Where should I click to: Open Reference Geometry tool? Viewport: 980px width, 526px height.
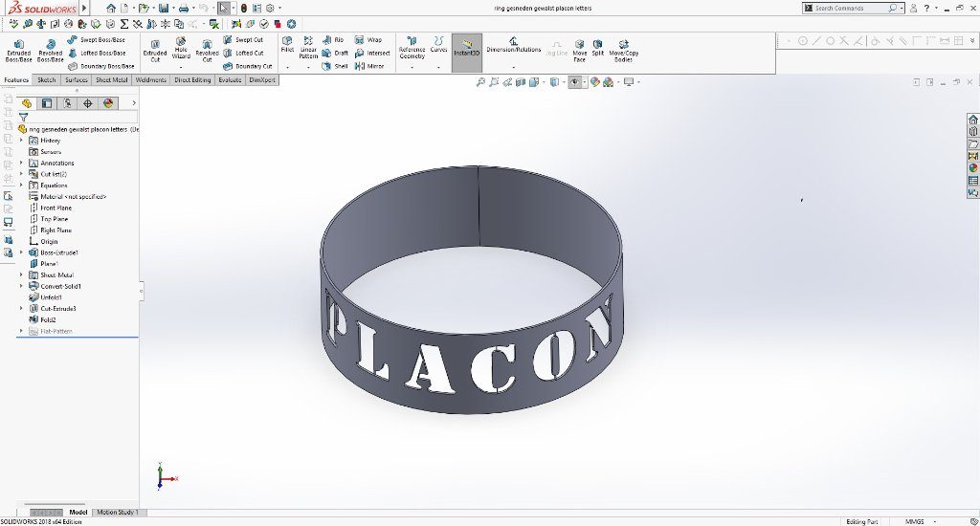(x=412, y=48)
